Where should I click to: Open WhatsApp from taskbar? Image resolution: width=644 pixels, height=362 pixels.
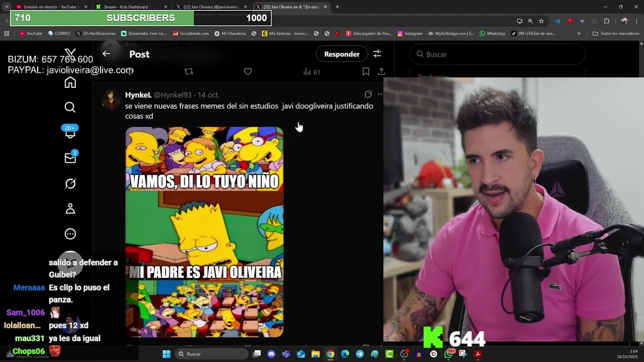[449, 354]
